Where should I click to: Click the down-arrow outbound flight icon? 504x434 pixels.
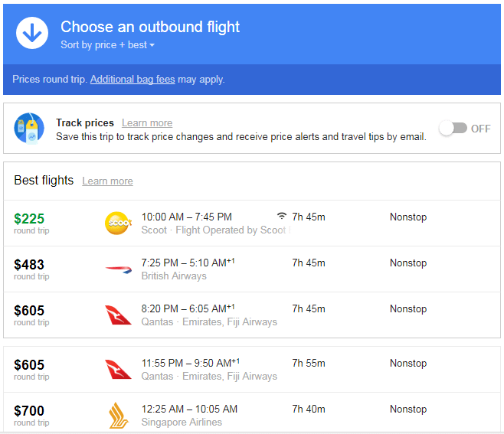coord(32,34)
